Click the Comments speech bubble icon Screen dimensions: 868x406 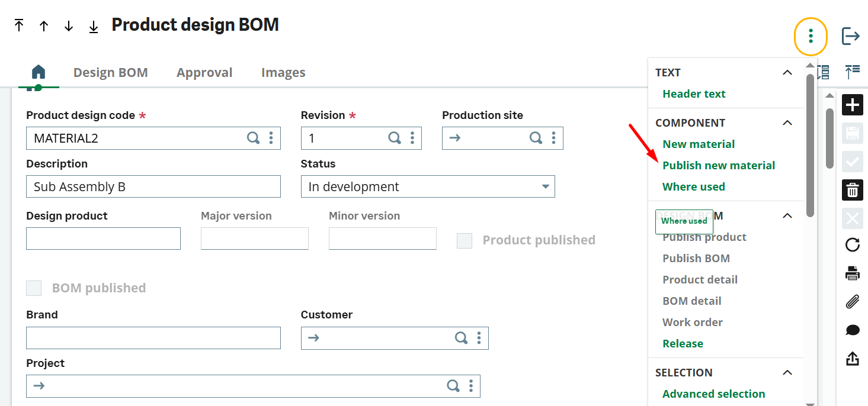(852, 330)
